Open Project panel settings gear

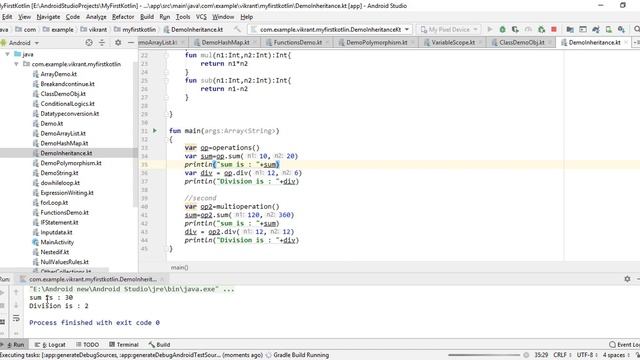click(118, 42)
